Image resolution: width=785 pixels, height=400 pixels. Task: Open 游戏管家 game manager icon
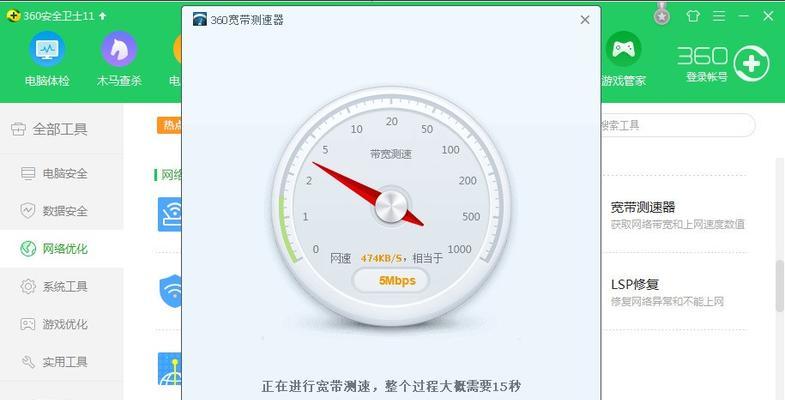(623, 50)
